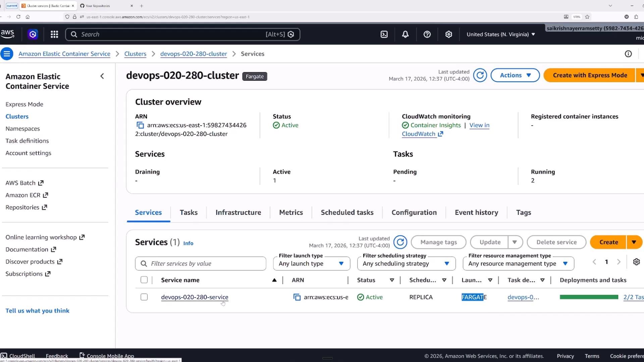Image resolution: width=644 pixels, height=362 pixels.
Task: Click the Amazon Q purple hexagon icon
Action: 33,34
